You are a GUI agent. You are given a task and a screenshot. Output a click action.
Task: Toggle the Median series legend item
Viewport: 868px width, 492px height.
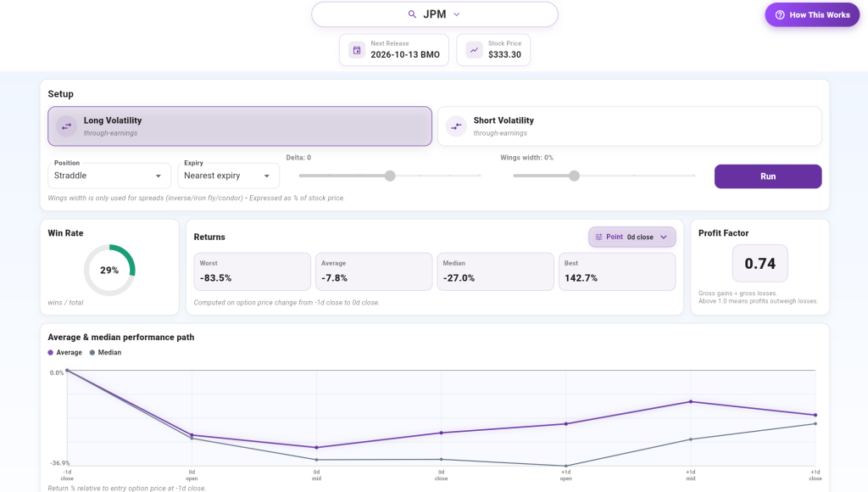click(x=105, y=352)
